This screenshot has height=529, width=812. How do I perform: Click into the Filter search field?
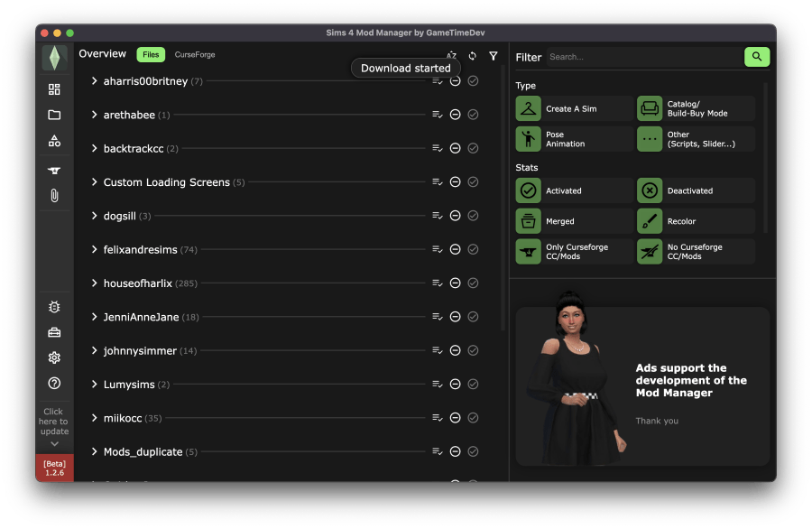pos(645,57)
